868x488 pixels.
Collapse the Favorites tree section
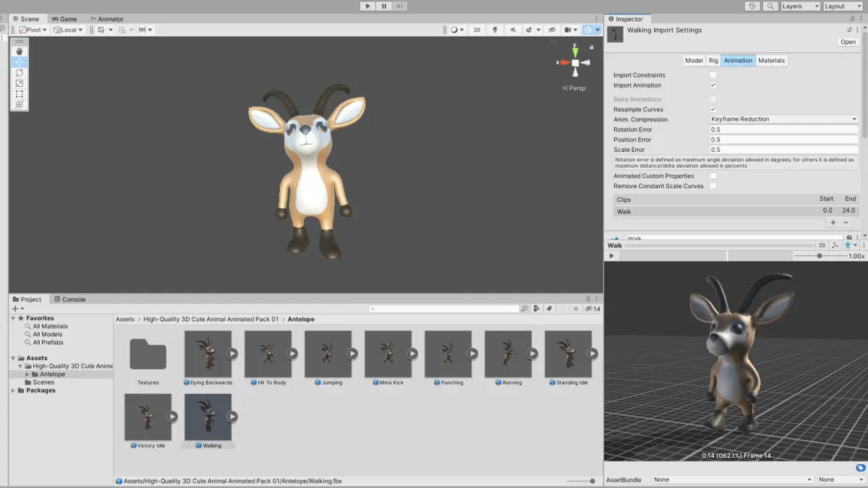(x=14, y=318)
